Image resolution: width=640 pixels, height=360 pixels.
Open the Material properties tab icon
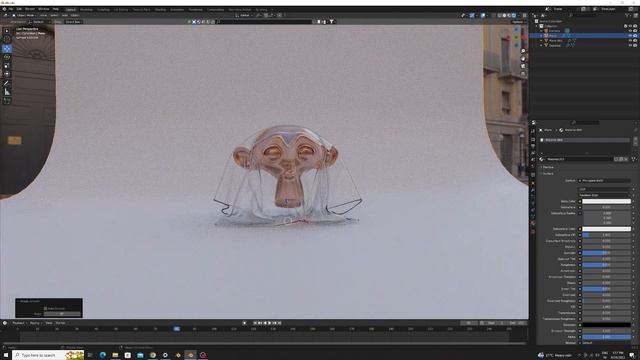point(533,224)
